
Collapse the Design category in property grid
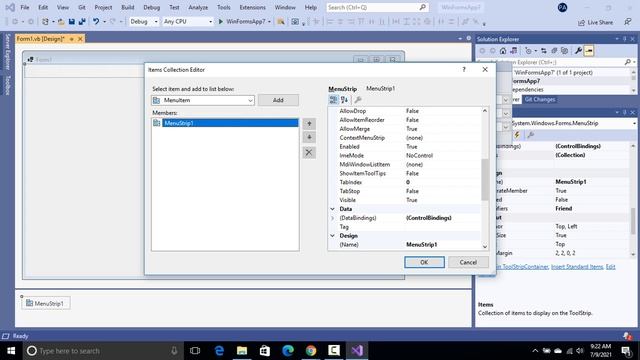[x=332, y=236]
